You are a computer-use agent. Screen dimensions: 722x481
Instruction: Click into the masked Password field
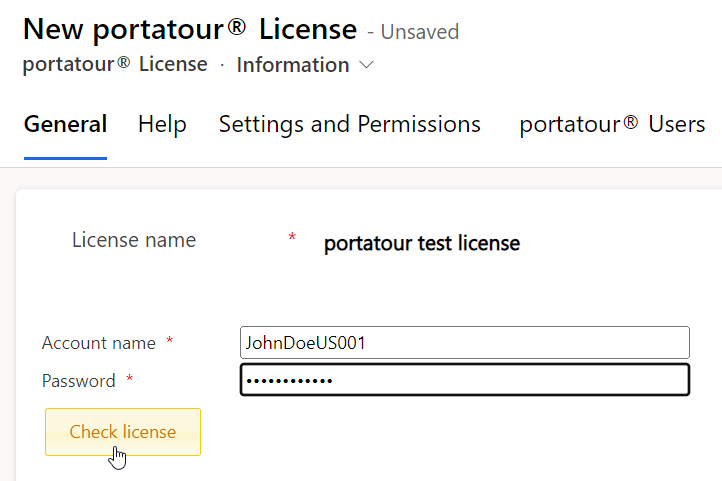[465, 380]
